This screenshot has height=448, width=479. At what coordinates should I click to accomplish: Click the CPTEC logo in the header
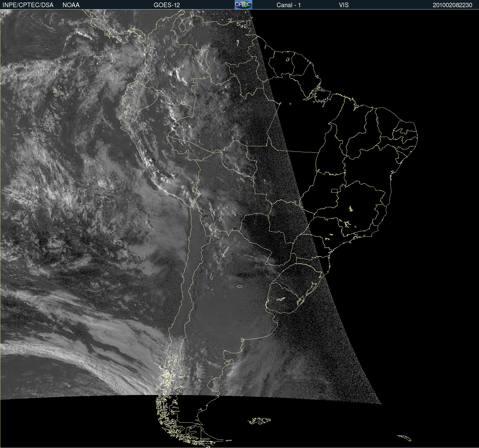pos(243,5)
